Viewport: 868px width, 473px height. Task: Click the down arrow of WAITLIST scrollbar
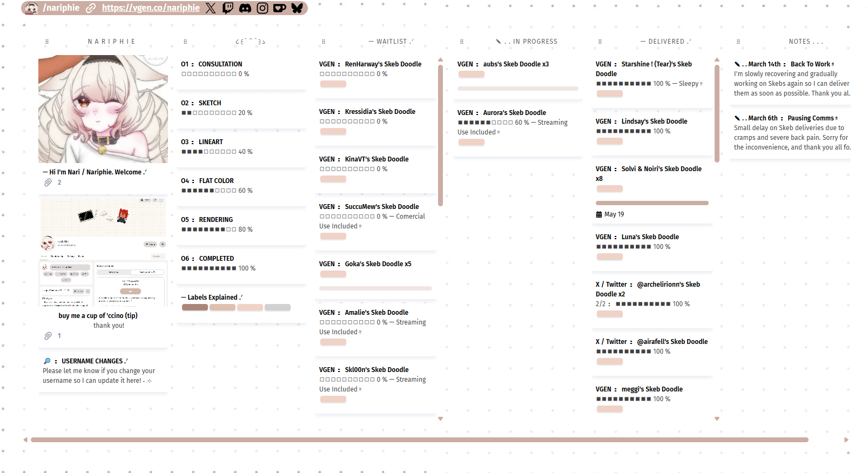pyautogui.click(x=440, y=418)
